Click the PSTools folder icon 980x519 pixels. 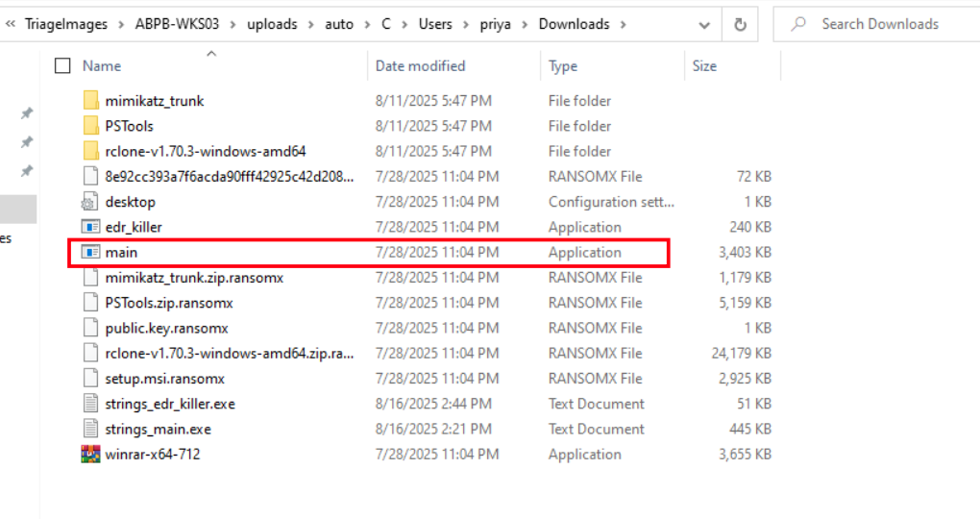(x=91, y=126)
